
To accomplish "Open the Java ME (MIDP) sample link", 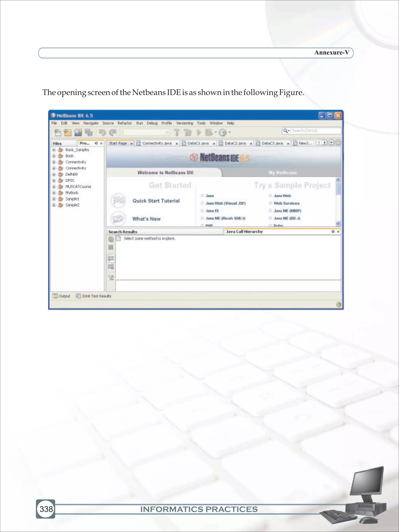I will 287,211.
